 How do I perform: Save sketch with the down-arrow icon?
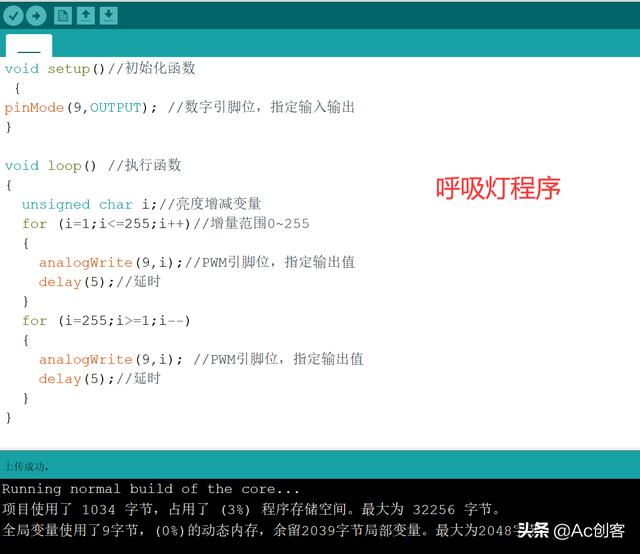coord(109,16)
